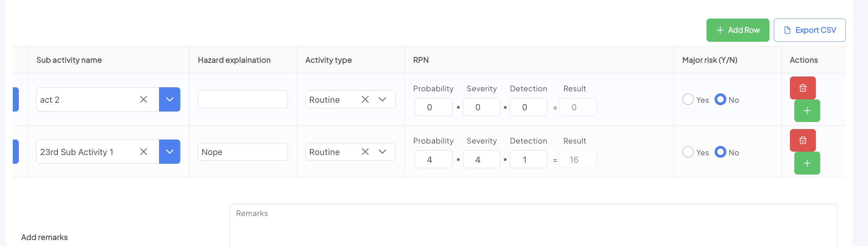
Task: Click the empty Hazard explanation field for act 2
Action: 243,99
